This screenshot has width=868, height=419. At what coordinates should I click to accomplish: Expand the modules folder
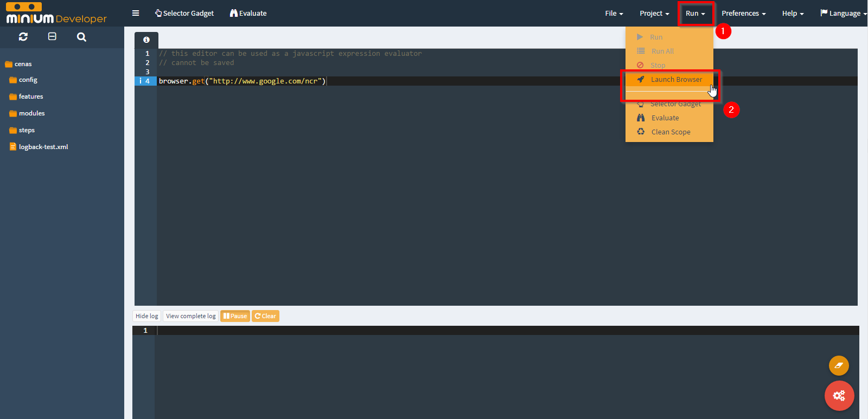(x=27, y=113)
